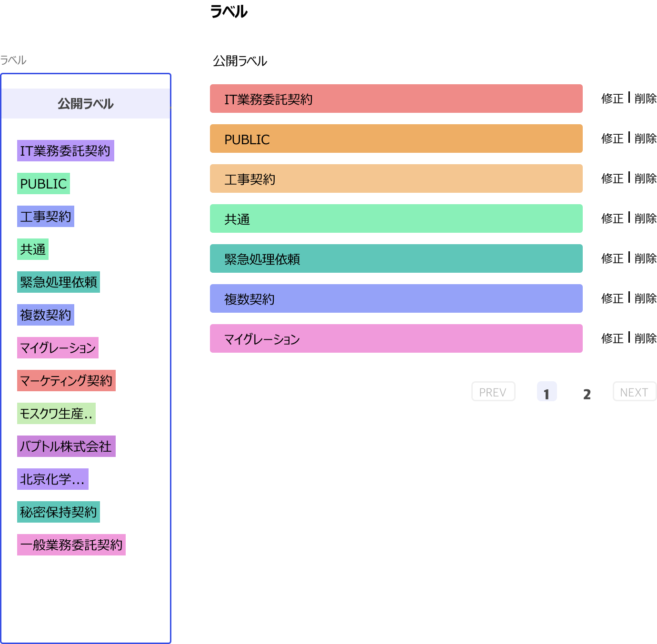The height and width of the screenshot is (644, 657).
Task: Click the 一般業務委託契約 sidebar tag
Action: point(71,545)
